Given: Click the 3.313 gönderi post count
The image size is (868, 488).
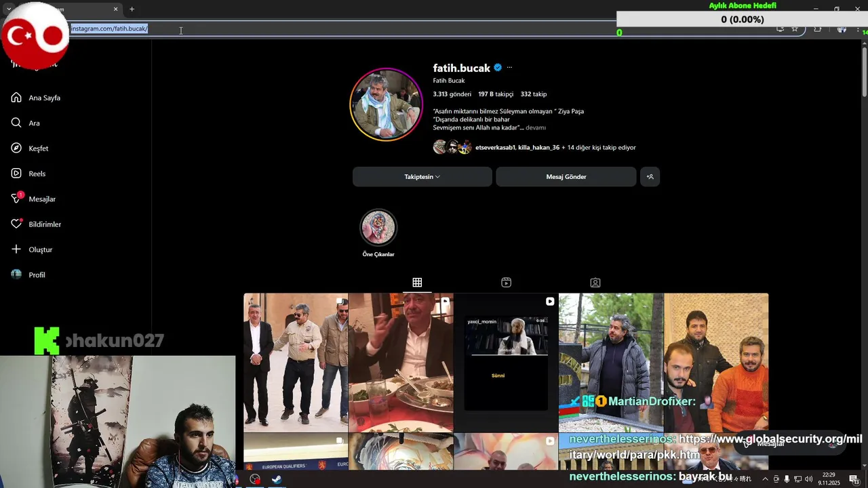Looking at the screenshot, I should click(x=452, y=94).
